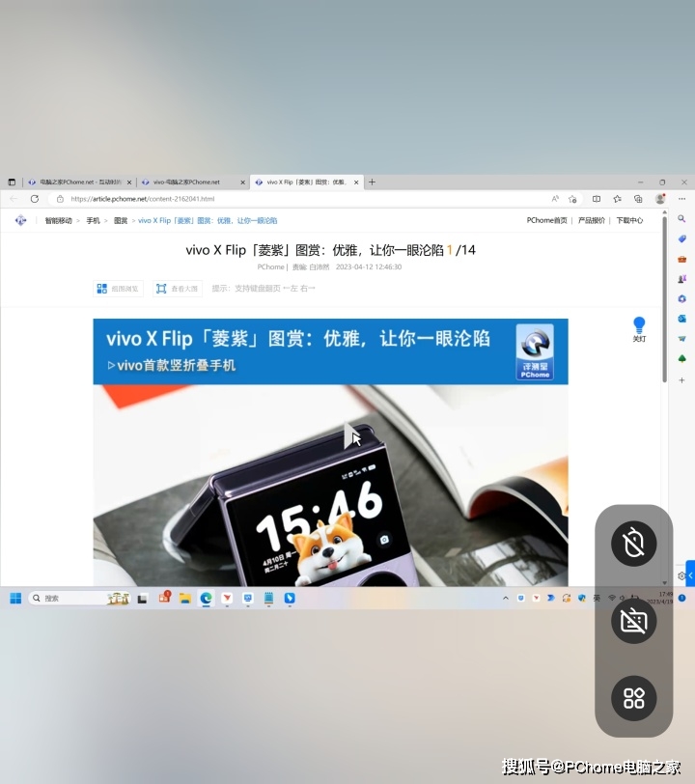
Task: Add a sidebar app with plus
Action: pyautogui.click(x=682, y=380)
